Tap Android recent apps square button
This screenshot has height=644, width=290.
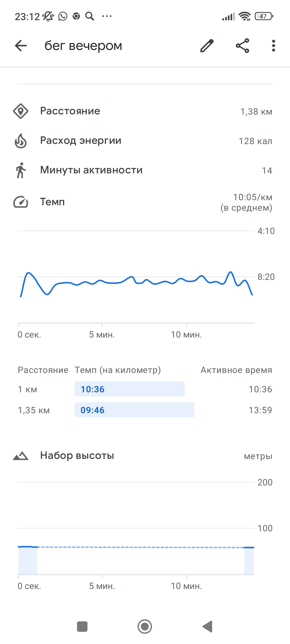click(82, 627)
